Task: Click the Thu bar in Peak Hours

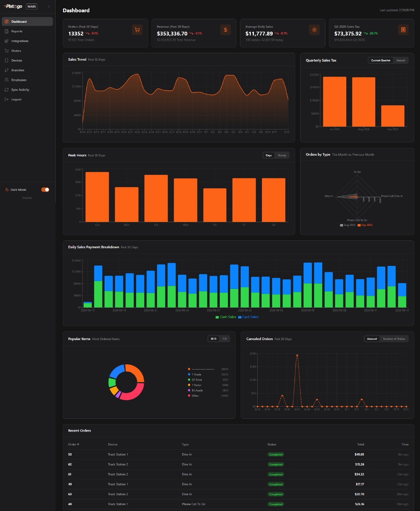Action: pos(215,205)
